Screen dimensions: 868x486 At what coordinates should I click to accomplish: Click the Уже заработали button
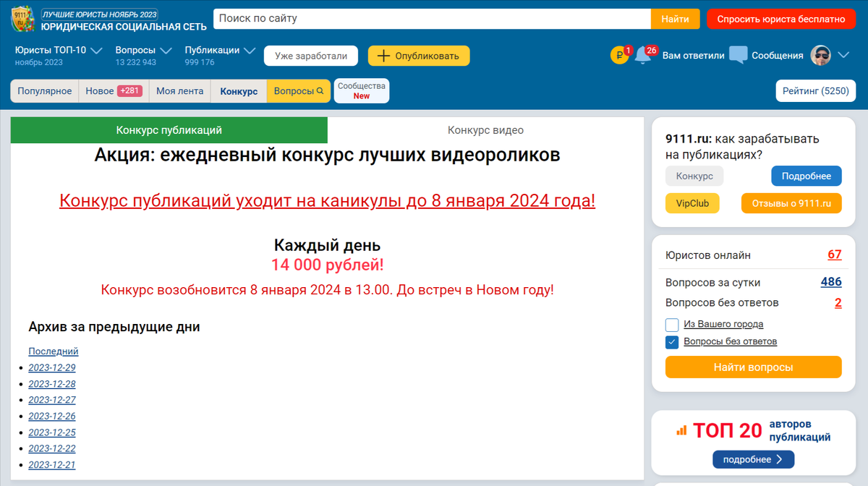311,56
